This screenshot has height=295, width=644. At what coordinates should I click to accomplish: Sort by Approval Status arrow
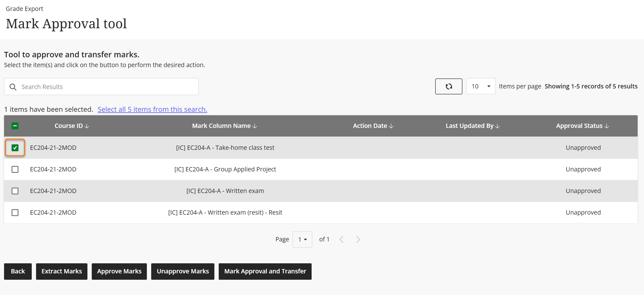coord(607,126)
